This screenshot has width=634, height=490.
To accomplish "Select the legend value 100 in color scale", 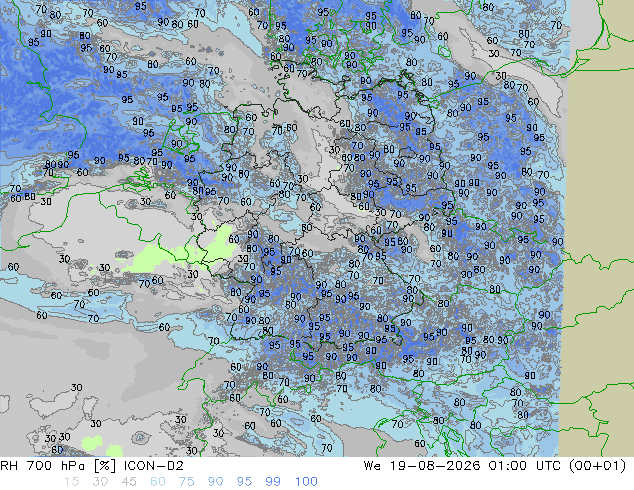I will pyautogui.click(x=306, y=482).
